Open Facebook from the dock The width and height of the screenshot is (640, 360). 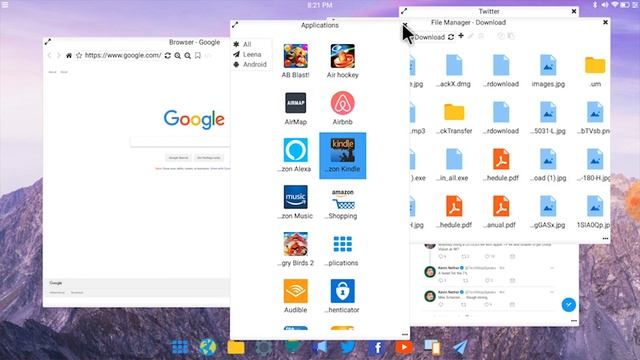pyautogui.click(x=377, y=347)
